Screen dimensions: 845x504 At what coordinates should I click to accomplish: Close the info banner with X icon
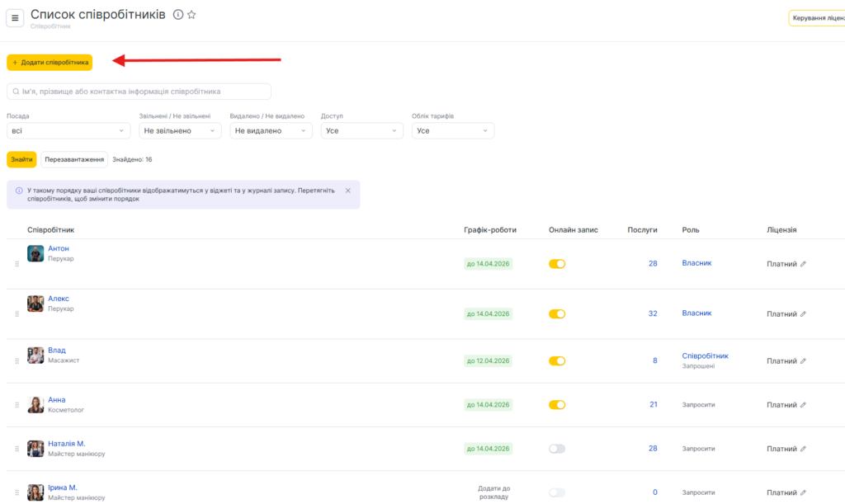[x=347, y=191]
